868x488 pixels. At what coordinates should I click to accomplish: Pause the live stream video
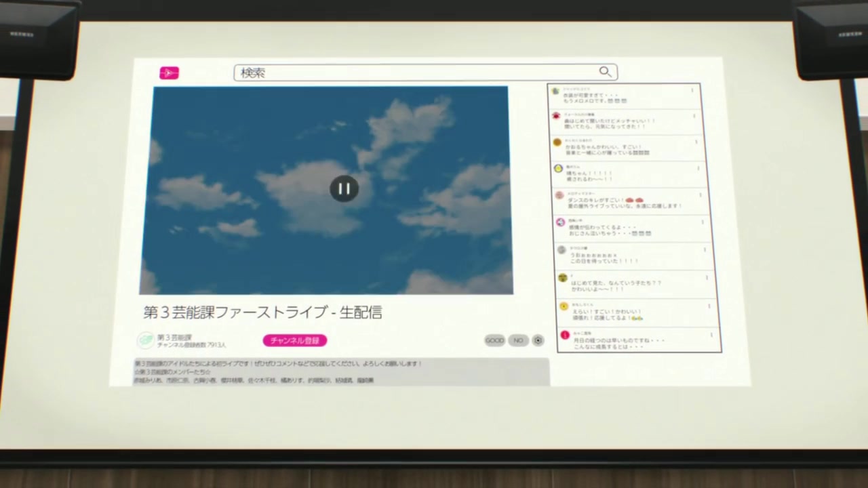[344, 188]
